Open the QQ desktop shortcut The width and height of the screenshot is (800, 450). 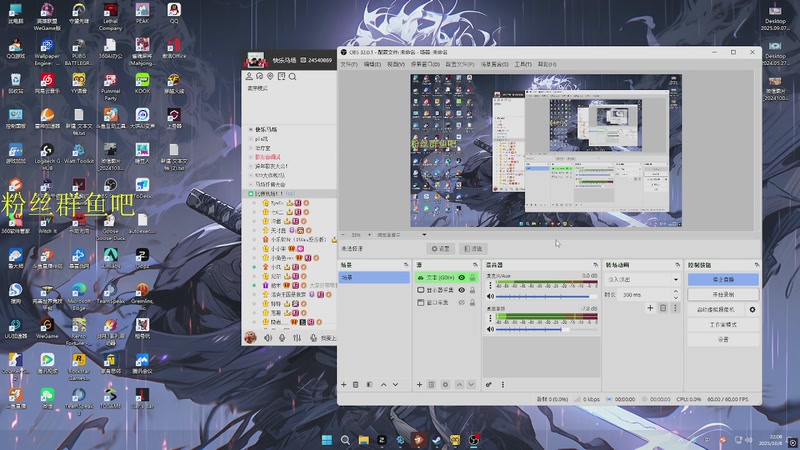pos(174,13)
